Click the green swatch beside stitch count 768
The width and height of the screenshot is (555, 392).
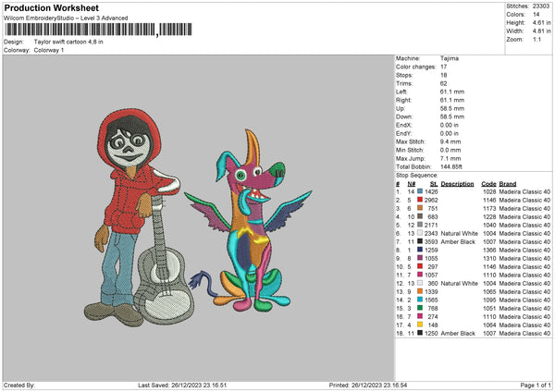point(420,308)
